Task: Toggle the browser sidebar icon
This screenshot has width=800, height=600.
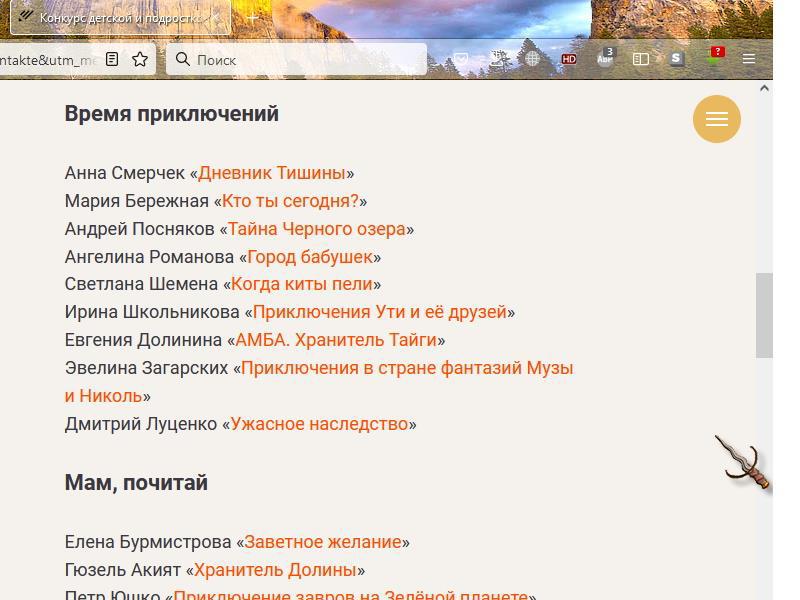Action: point(641,59)
